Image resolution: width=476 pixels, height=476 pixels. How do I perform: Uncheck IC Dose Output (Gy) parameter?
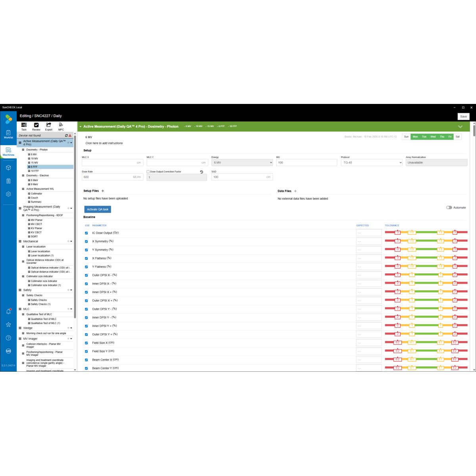click(x=86, y=233)
